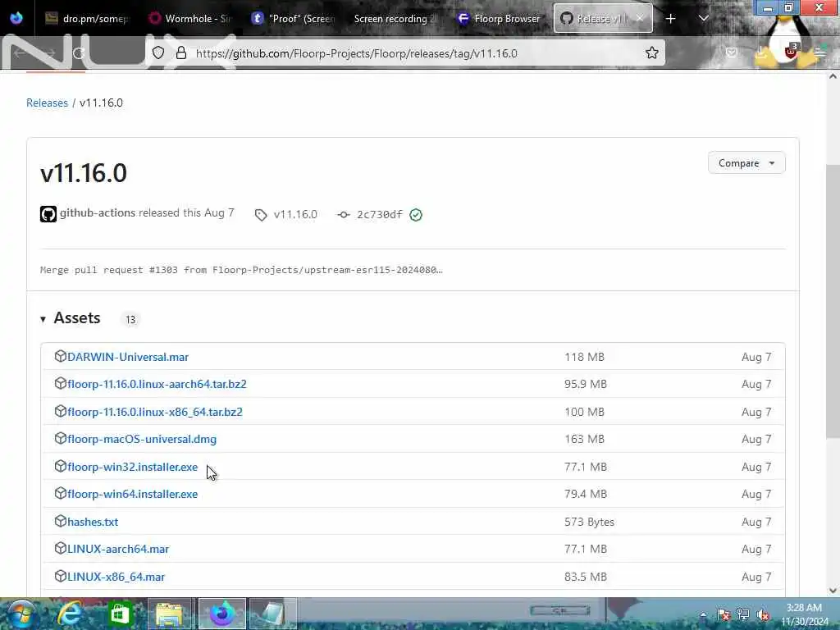
Task: Open commit 2c730df link
Action: [x=379, y=214]
